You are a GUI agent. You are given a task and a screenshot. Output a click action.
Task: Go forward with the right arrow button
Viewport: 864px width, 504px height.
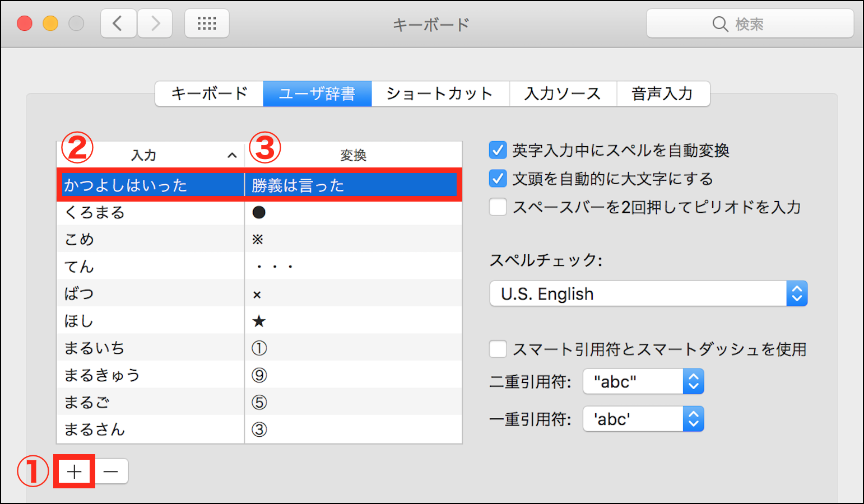155,24
